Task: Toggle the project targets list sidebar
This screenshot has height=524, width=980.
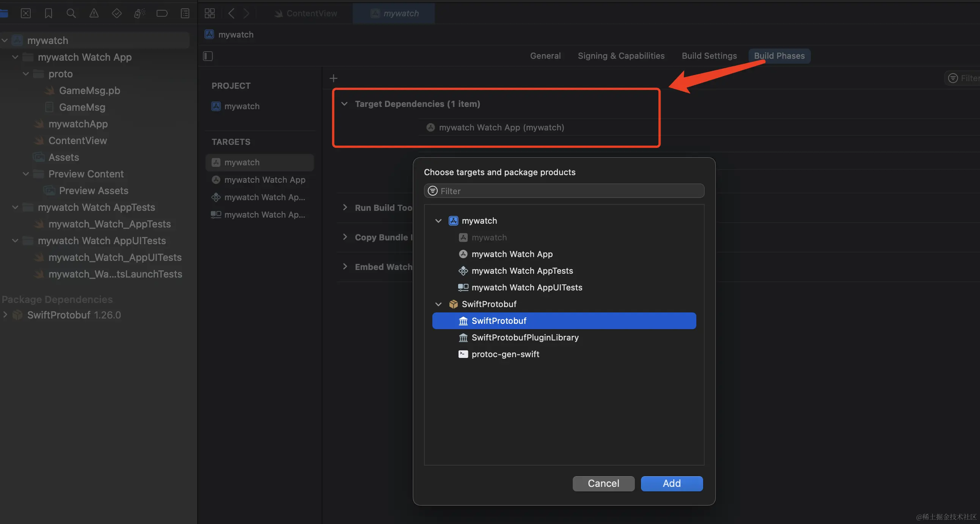Action: point(208,56)
